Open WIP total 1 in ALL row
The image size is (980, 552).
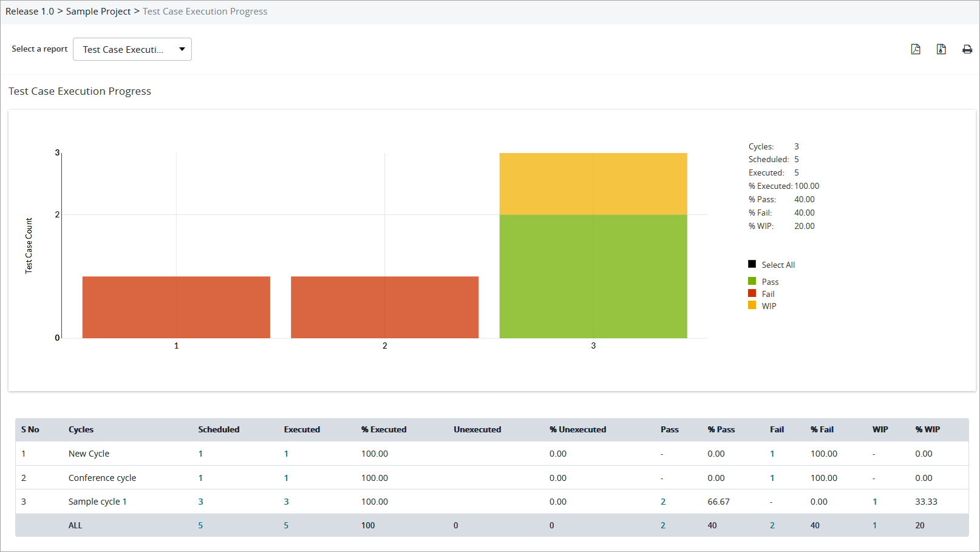pyautogui.click(x=875, y=525)
